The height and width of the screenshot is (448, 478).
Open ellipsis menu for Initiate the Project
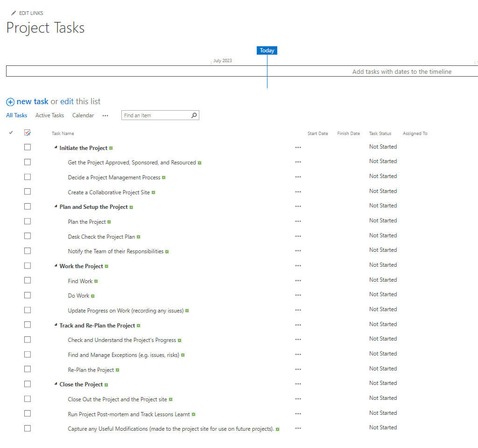(x=298, y=148)
